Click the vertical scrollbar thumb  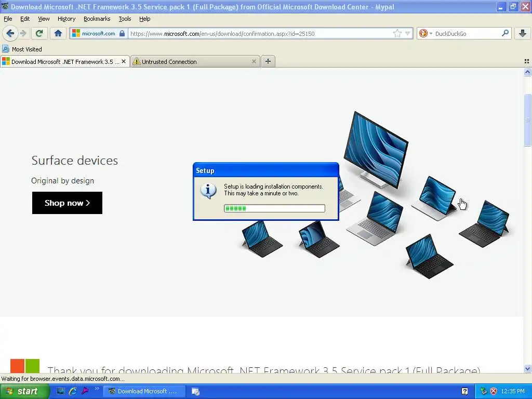(x=527, y=119)
